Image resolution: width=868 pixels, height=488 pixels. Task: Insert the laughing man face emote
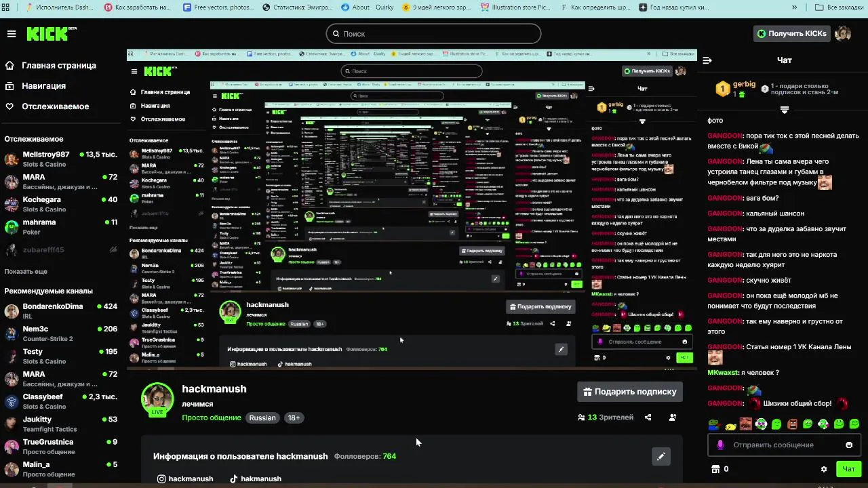pos(746,424)
